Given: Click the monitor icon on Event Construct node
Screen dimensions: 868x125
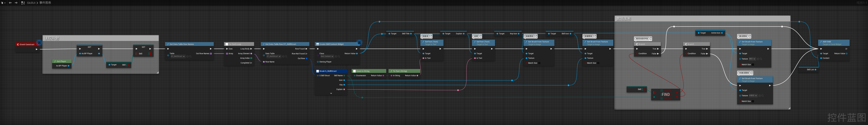Looking at the screenshot, I should (39, 42).
